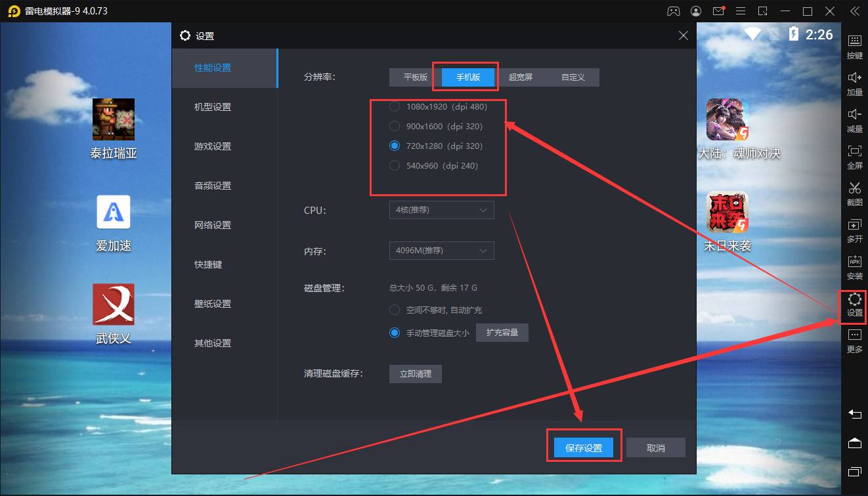Screen dimensions: 868x496
Task: Open the 内存 memory size dropdown
Action: [x=441, y=251]
